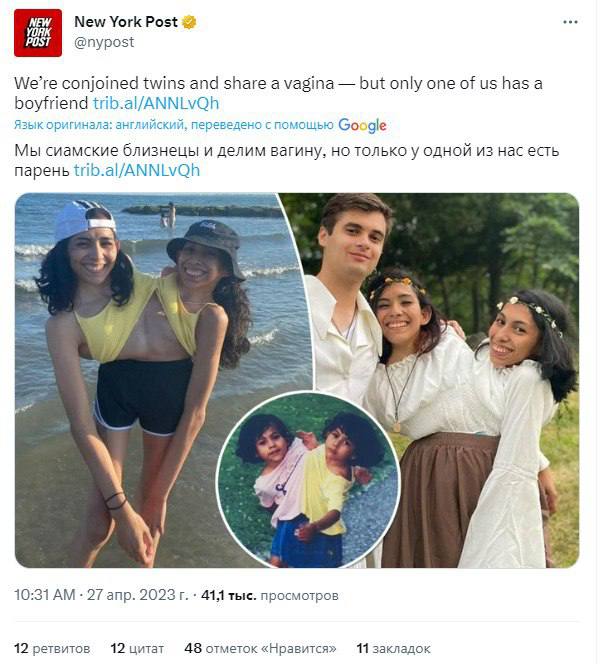Click the New York Post avatar logo
Screen dimensions: 606x664
tap(38, 32)
